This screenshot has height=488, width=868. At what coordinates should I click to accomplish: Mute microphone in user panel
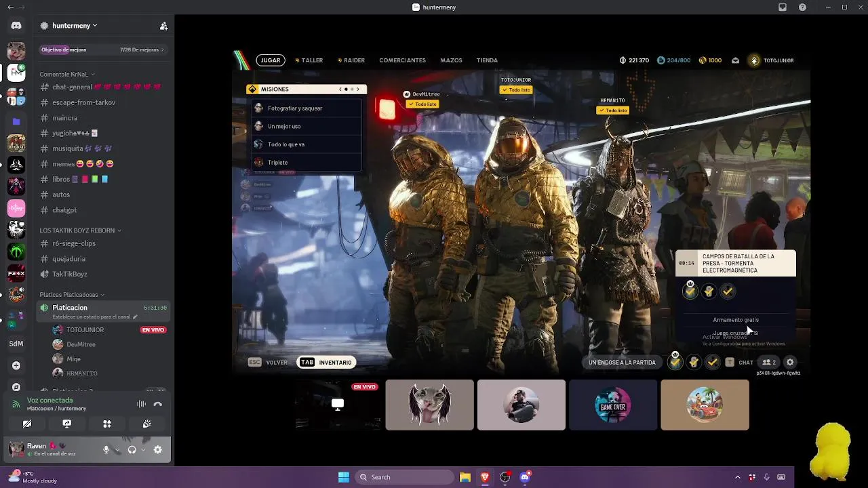(x=106, y=449)
